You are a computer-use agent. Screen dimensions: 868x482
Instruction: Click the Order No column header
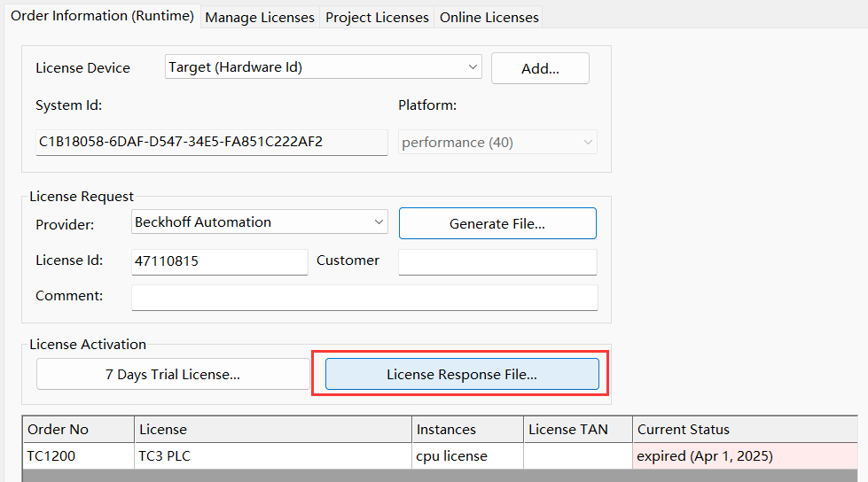pos(79,430)
